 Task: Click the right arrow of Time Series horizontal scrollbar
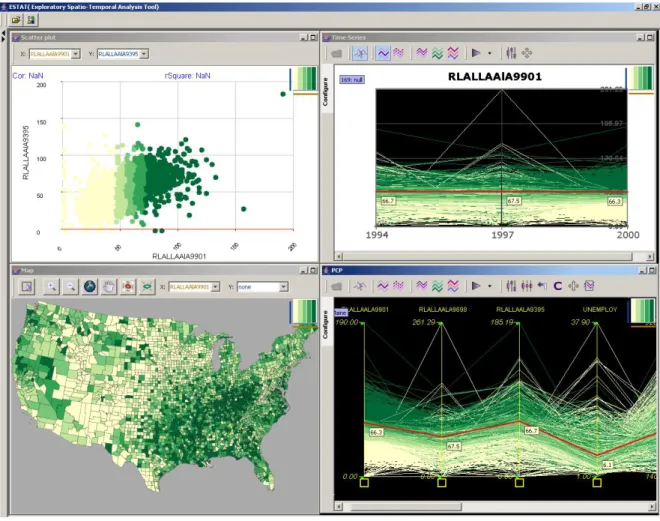tap(651, 256)
